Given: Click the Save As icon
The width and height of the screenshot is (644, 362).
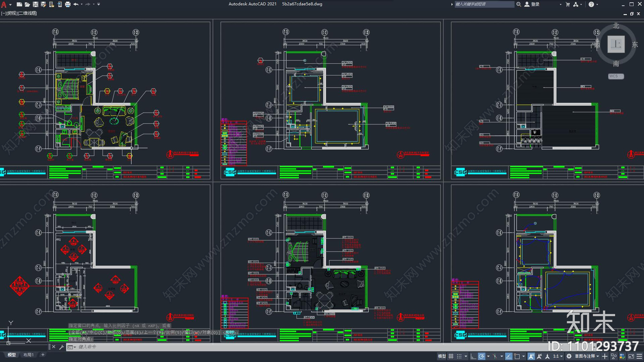Looking at the screenshot, I should tap(43, 4).
